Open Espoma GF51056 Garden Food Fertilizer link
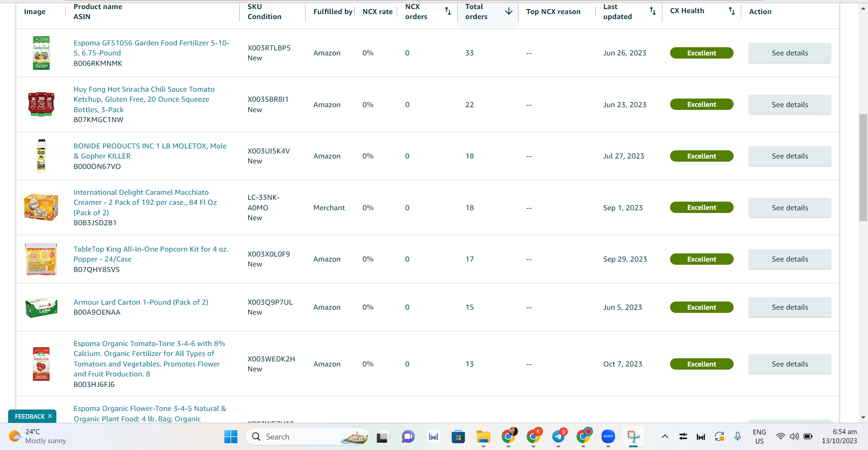Viewport: 868px width, 450px height. 151,48
